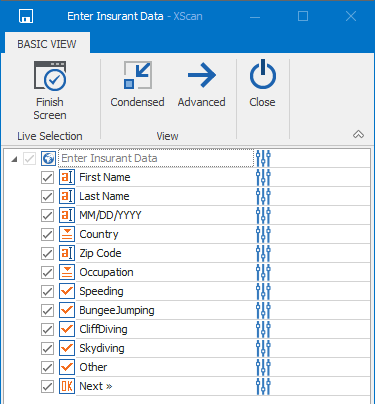Uncheck the Country checkbox
375x404 pixels.
(x=47, y=234)
